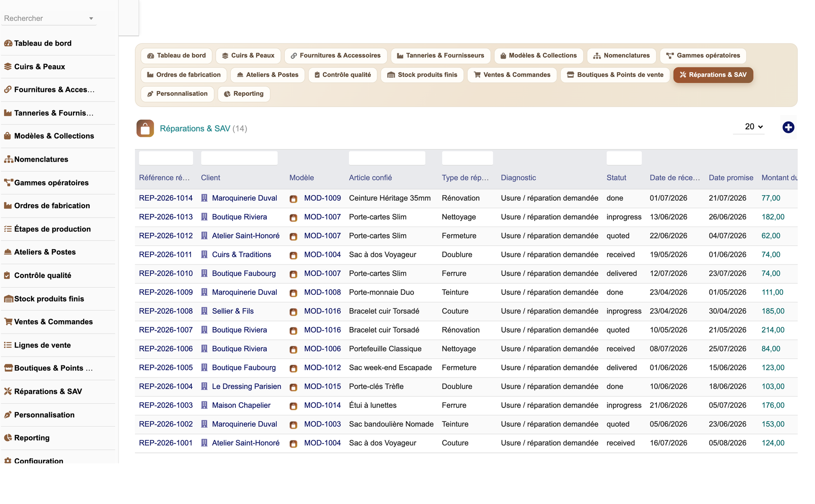Sort by Modèle column header
The height and width of the screenshot is (504, 815).
[x=302, y=177]
